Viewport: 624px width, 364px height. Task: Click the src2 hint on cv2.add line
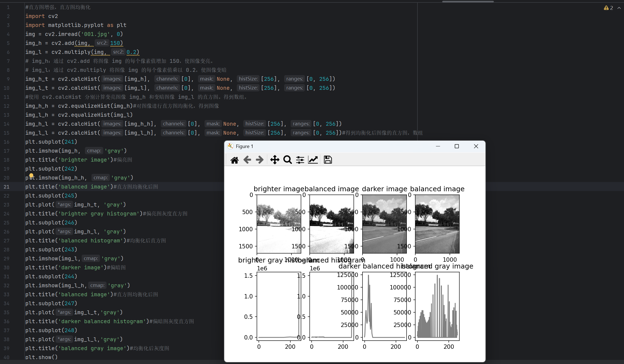tap(102, 43)
